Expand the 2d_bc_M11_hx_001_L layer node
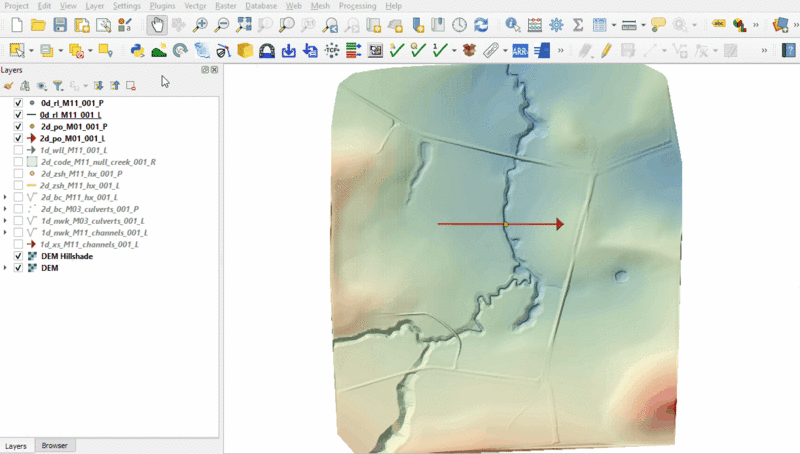This screenshot has height=454, width=800. click(6, 197)
